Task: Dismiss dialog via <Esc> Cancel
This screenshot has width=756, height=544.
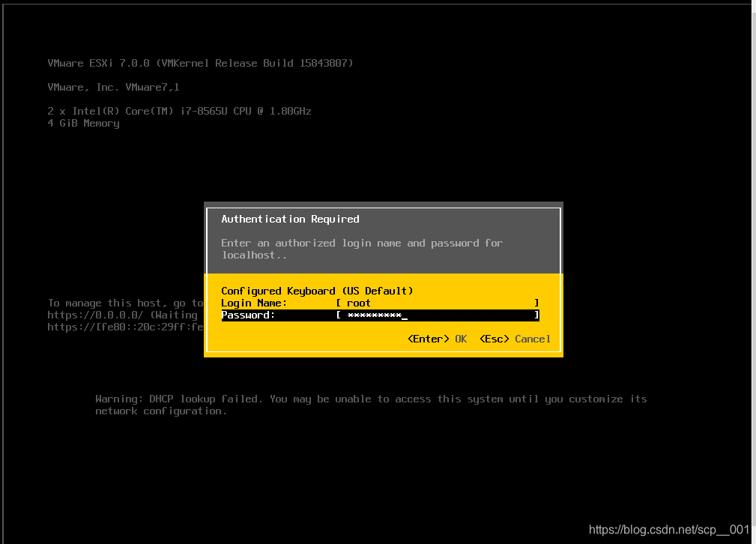Action: pos(515,339)
